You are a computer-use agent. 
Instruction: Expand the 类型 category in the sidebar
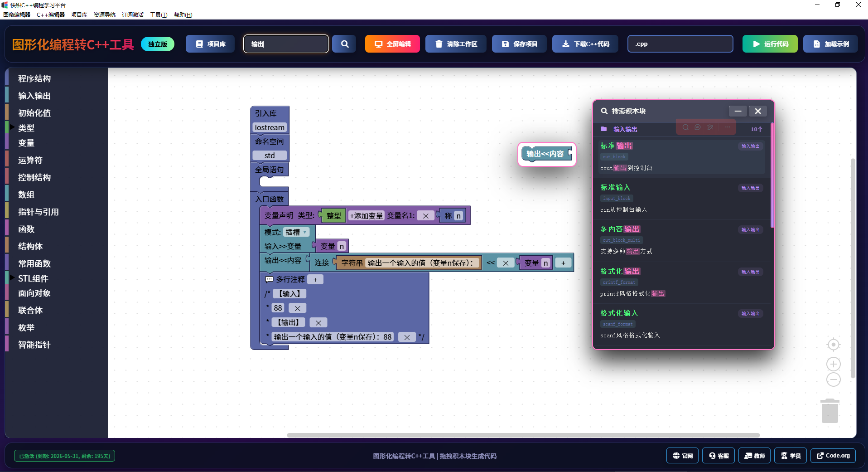[x=26, y=128]
